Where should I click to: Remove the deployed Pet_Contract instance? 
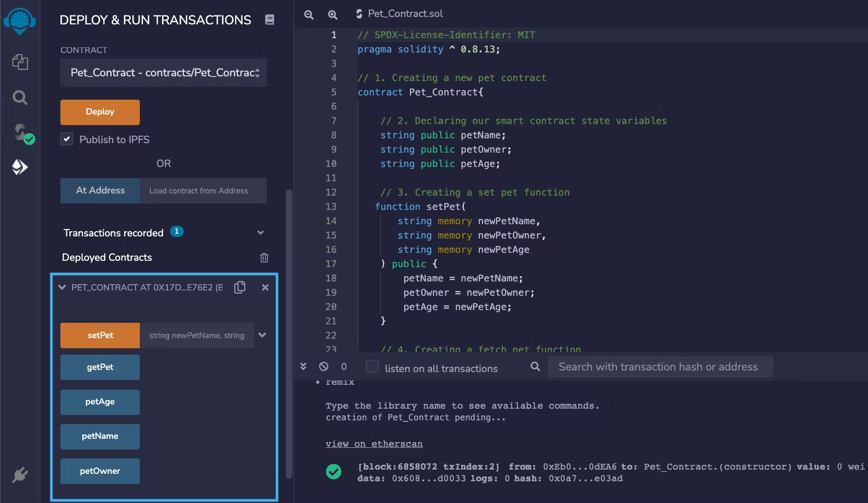[x=265, y=287]
